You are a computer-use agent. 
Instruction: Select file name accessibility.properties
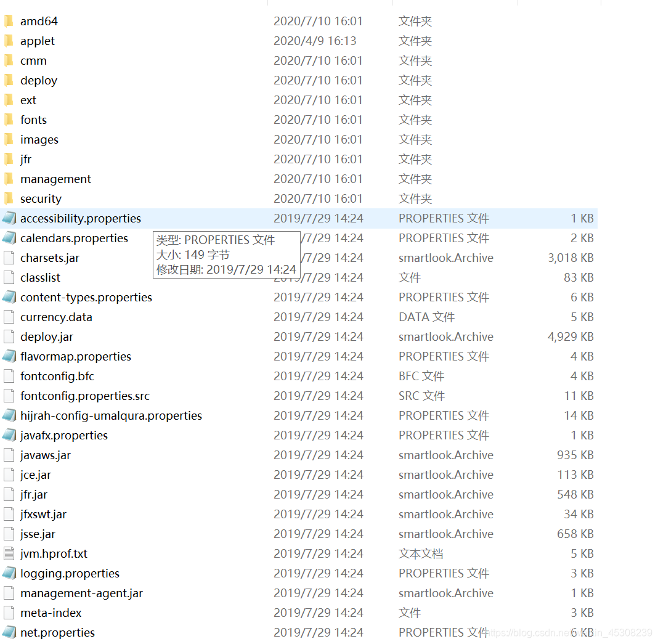(81, 218)
